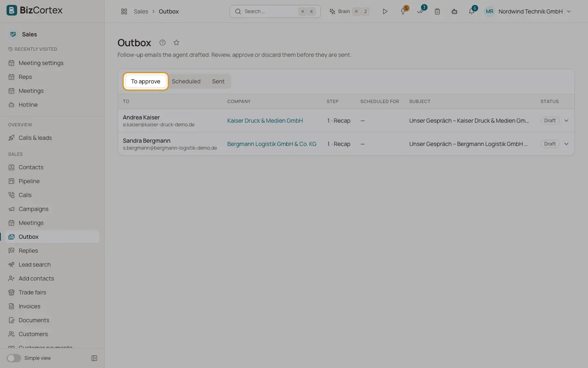Open Brain assistant from the top bar
This screenshot has height=368, width=588.
point(349,11)
